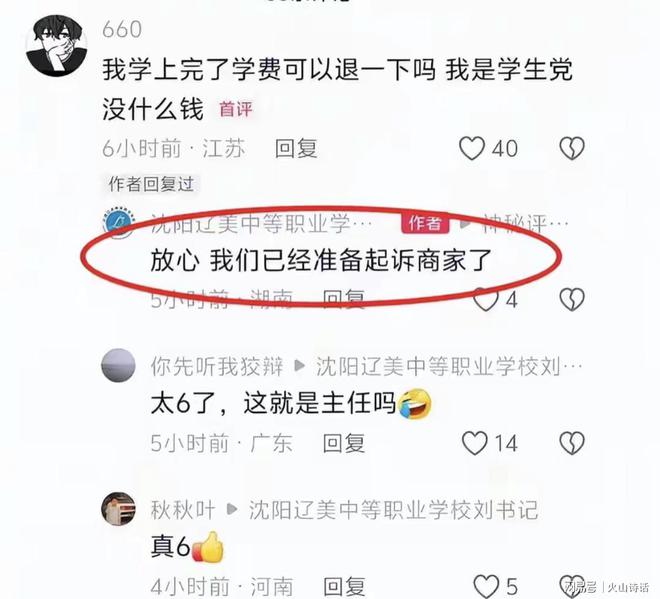Like the comment by user 660
The width and height of the screenshot is (660, 599).
click(x=472, y=149)
